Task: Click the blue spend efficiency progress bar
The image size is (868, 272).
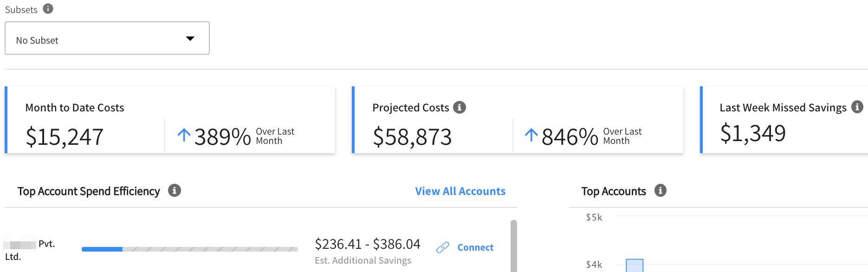Action: tap(102, 249)
